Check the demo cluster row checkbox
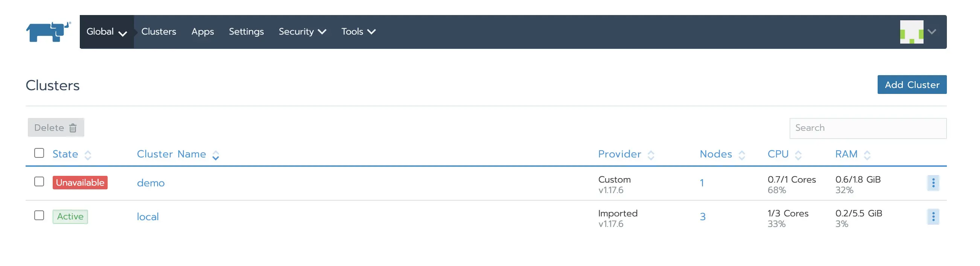The width and height of the screenshot is (980, 266). (39, 181)
